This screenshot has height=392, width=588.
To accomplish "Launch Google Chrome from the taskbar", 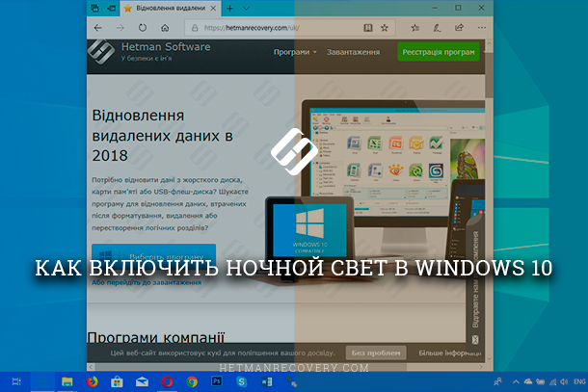I will [x=192, y=381].
